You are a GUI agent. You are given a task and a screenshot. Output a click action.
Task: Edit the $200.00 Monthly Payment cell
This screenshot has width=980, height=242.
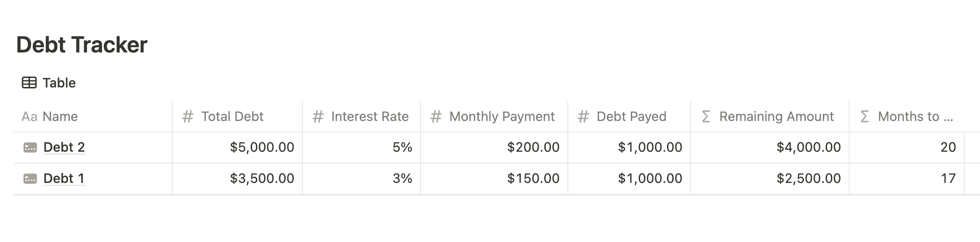(533, 147)
